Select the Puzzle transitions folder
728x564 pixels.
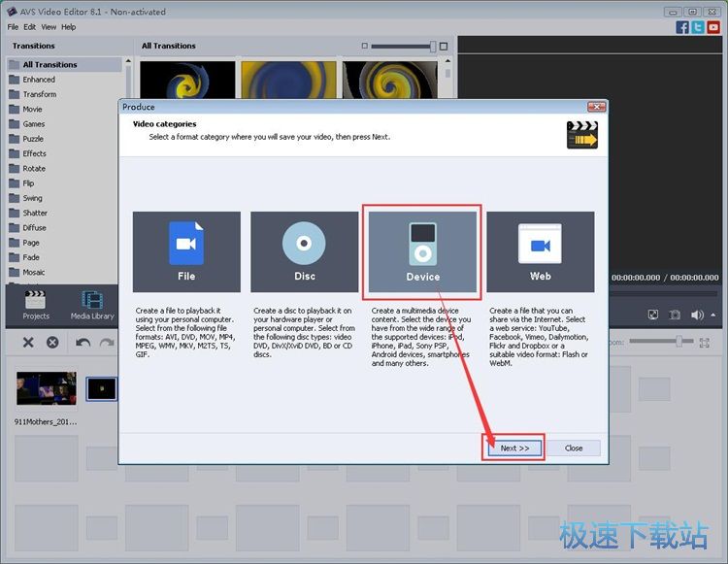32,139
